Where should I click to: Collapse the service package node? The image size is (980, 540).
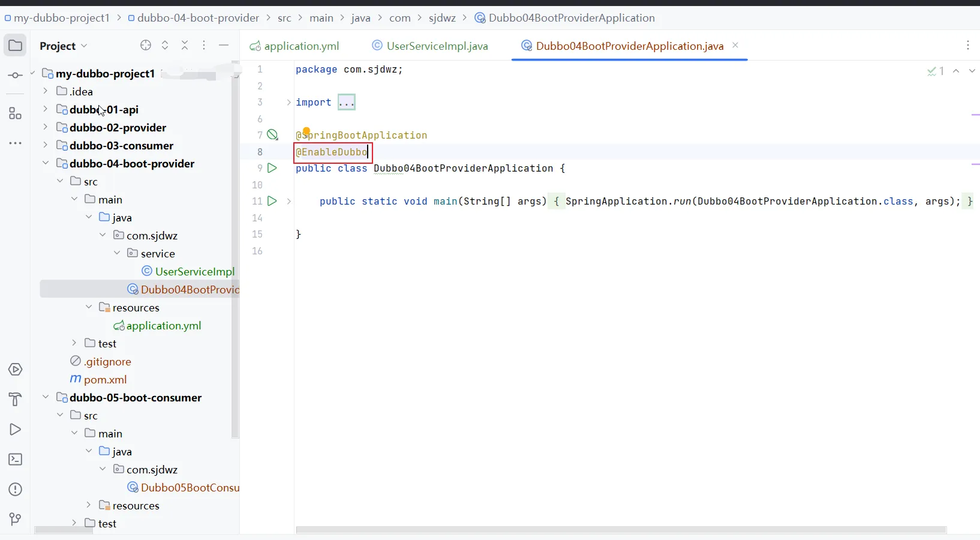pos(117,253)
